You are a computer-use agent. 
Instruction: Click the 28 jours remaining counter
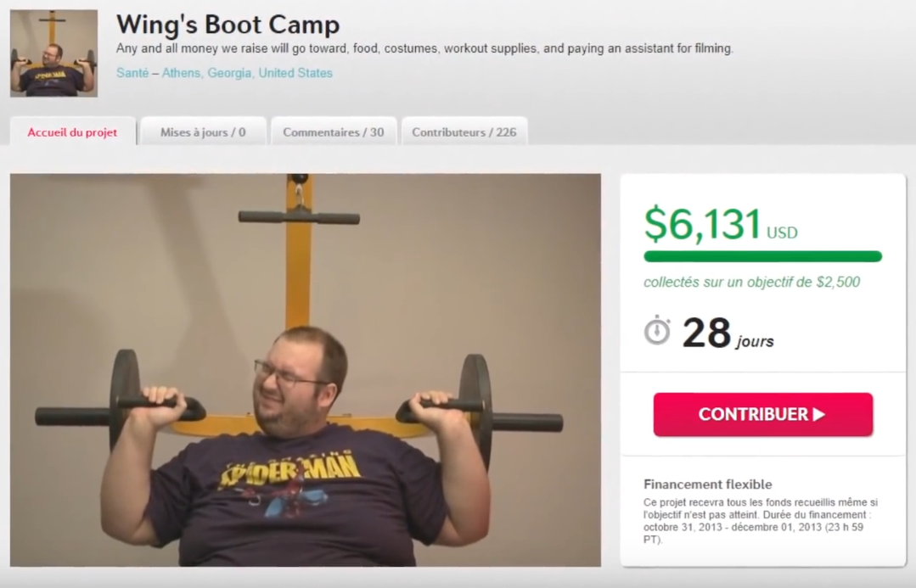pos(728,333)
